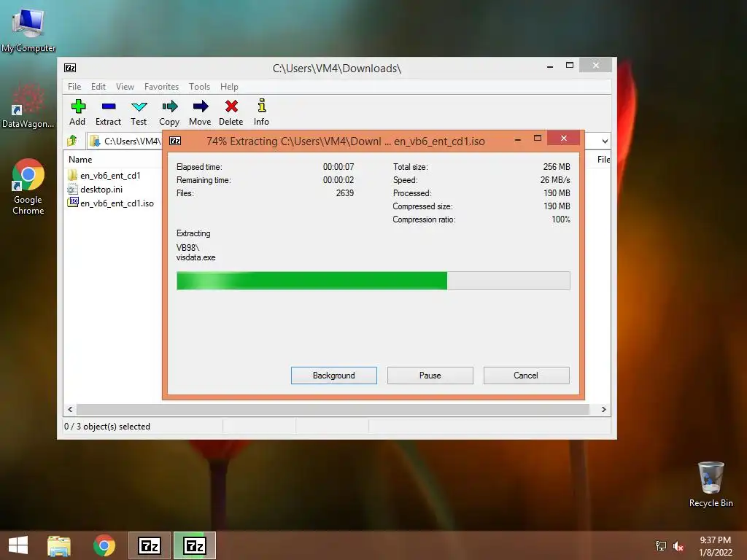This screenshot has height=560, width=747.
Task: Click the Speed 26 MB/s value
Action: (555, 180)
